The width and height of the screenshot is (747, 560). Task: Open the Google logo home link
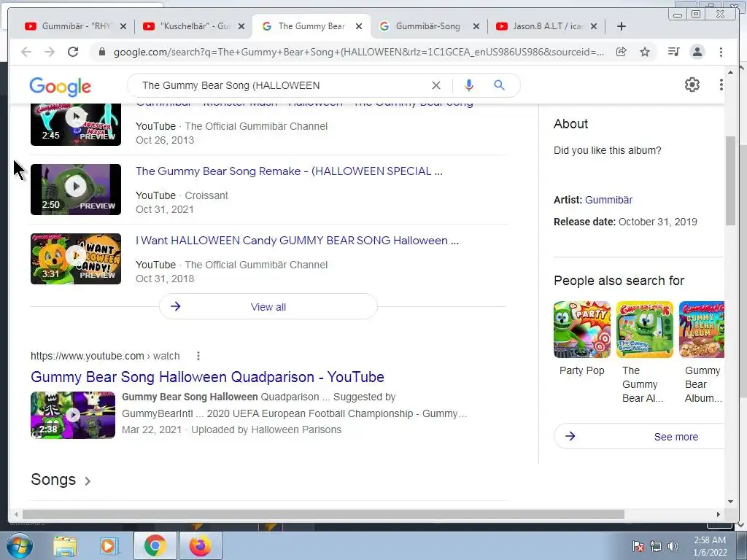[x=60, y=87]
